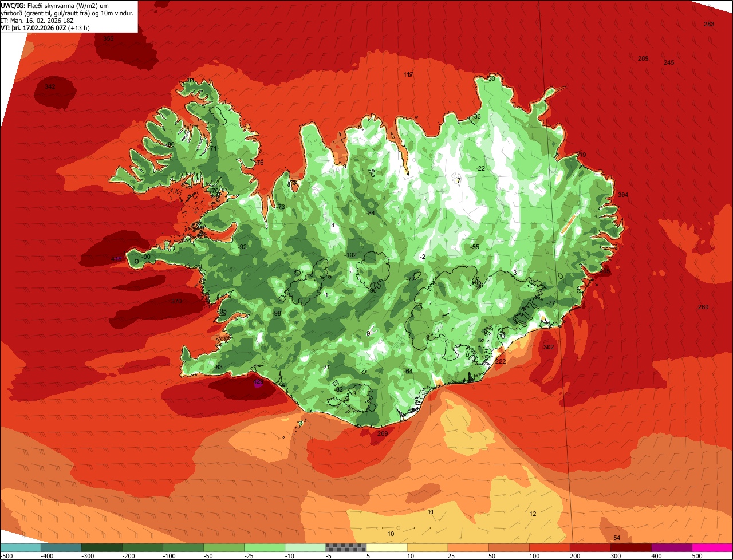Screen dimensions: 733x560
Task: Click the -500 legend label
Action: (x=7, y=555)
